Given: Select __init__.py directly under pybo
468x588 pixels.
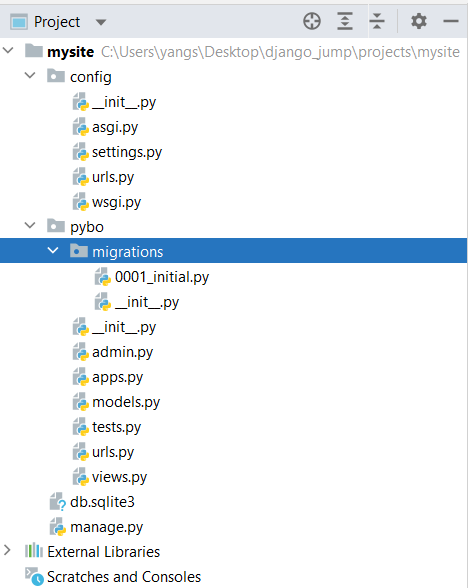Looking at the screenshot, I should point(124,327).
